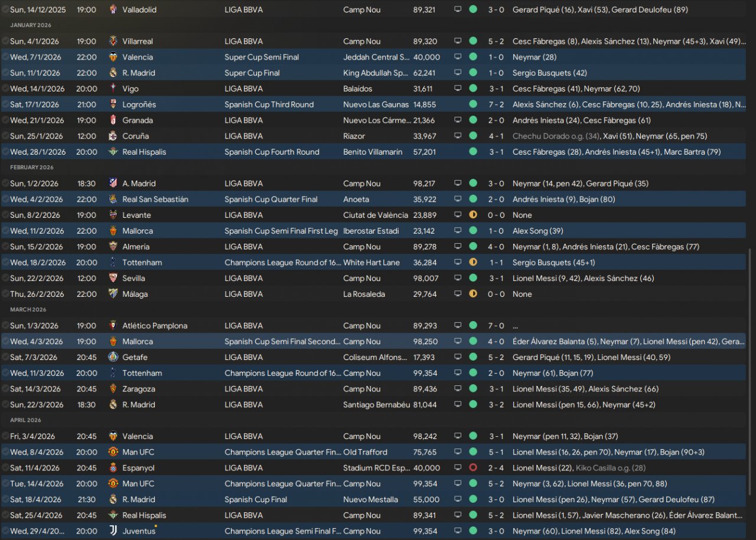The height and width of the screenshot is (540, 756).
Task: Open the La Rosaleda stadium link
Action: 364,294
